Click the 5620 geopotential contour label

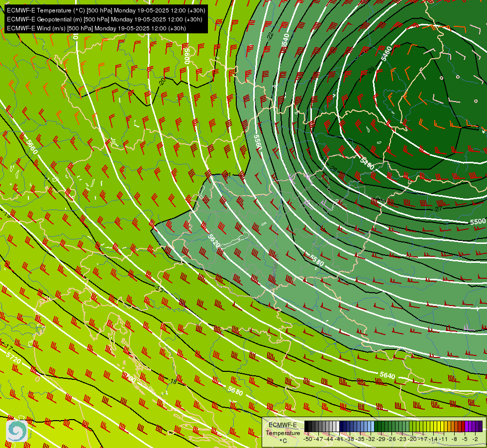coord(214,241)
